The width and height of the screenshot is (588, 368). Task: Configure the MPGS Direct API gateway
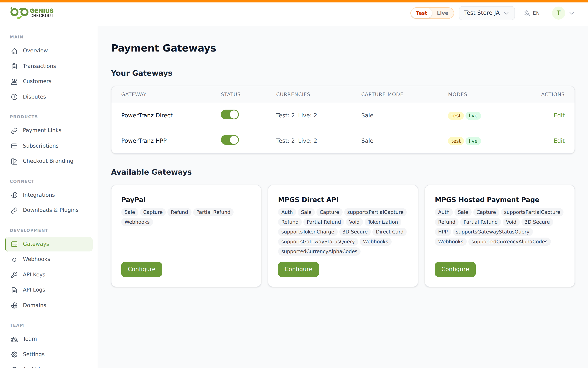[298, 269]
